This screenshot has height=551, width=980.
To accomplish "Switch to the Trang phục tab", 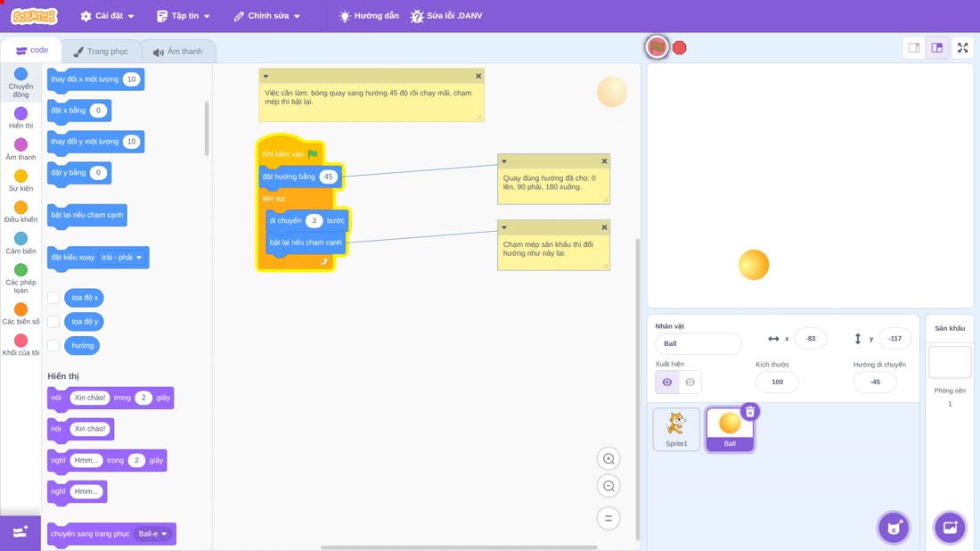I will (101, 52).
